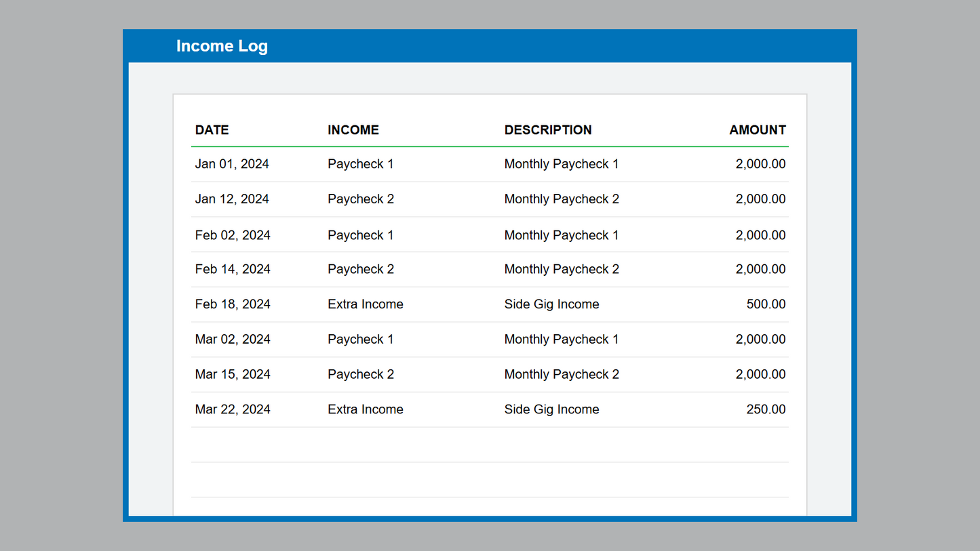Select Paycheck 2 in the Jan 12 row

coord(361,199)
